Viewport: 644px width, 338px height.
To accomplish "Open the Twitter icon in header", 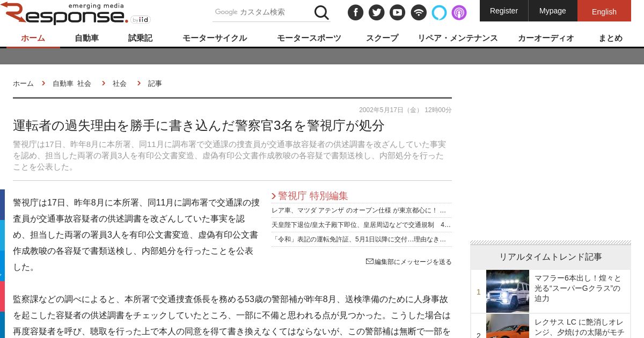I will click(377, 12).
